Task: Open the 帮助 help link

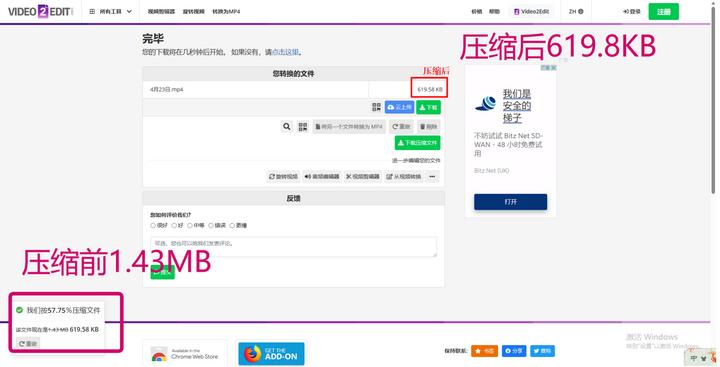Action: pyautogui.click(x=494, y=11)
